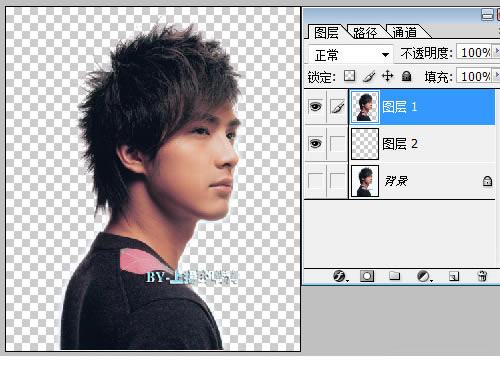Screen dimensions: 500x369
Task: Select layer name 背景
Action: tap(396, 181)
